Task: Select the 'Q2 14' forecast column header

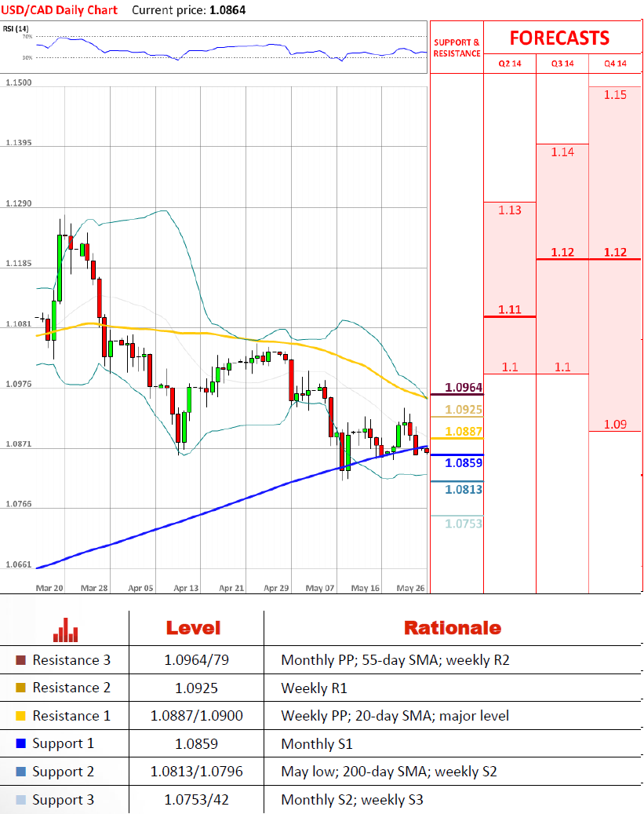Action: point(510,64)
